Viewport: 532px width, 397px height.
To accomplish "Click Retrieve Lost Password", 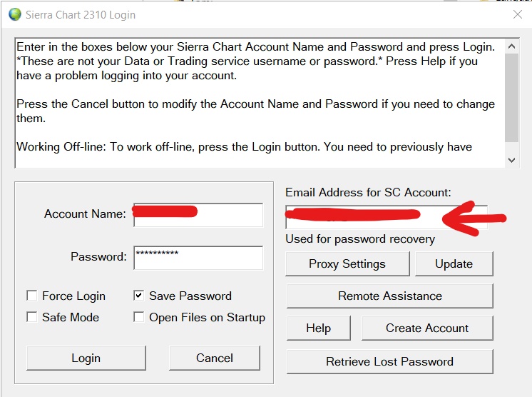I will 390,361.
